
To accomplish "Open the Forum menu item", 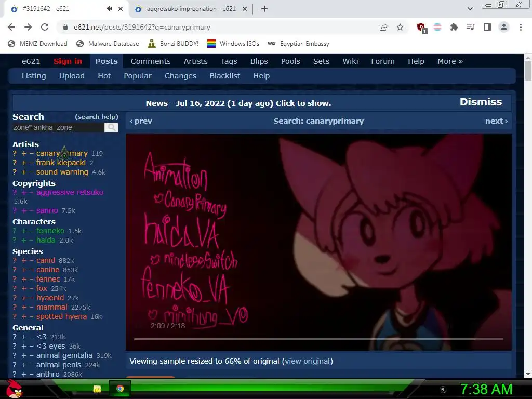I will tap(383, 61).
